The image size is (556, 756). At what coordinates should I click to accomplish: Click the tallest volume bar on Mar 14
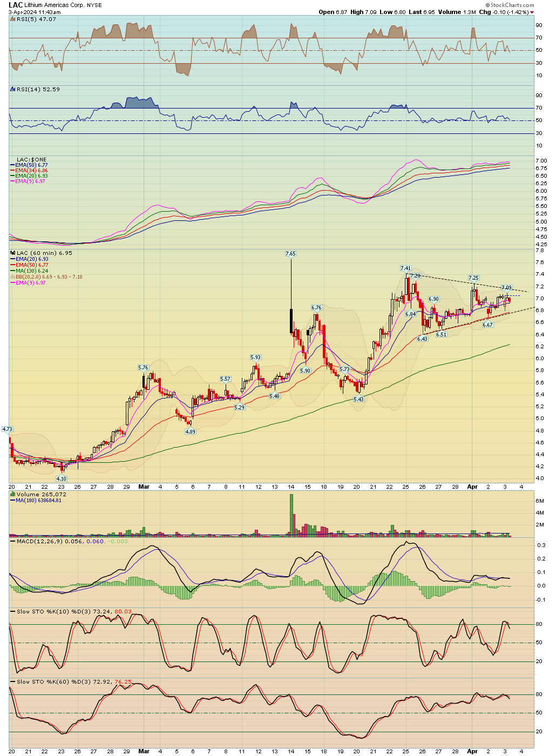tap(291, 515)
